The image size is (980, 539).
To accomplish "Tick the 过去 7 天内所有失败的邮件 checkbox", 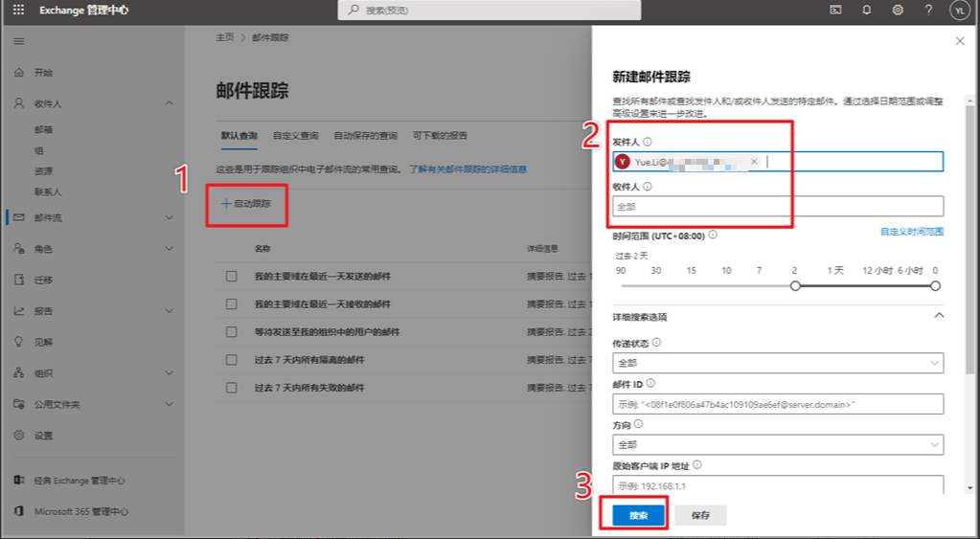I will 231,388.
